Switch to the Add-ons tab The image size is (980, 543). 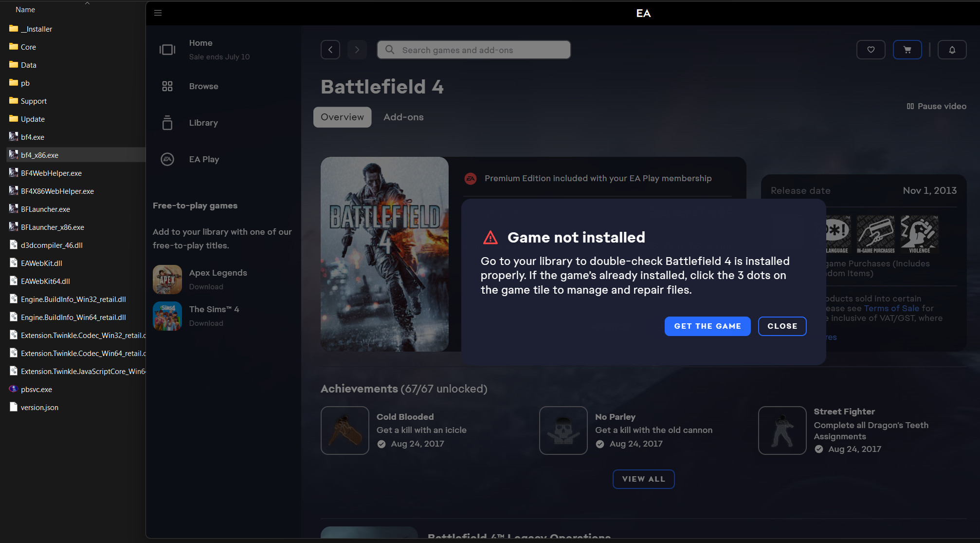pos(403,117)
